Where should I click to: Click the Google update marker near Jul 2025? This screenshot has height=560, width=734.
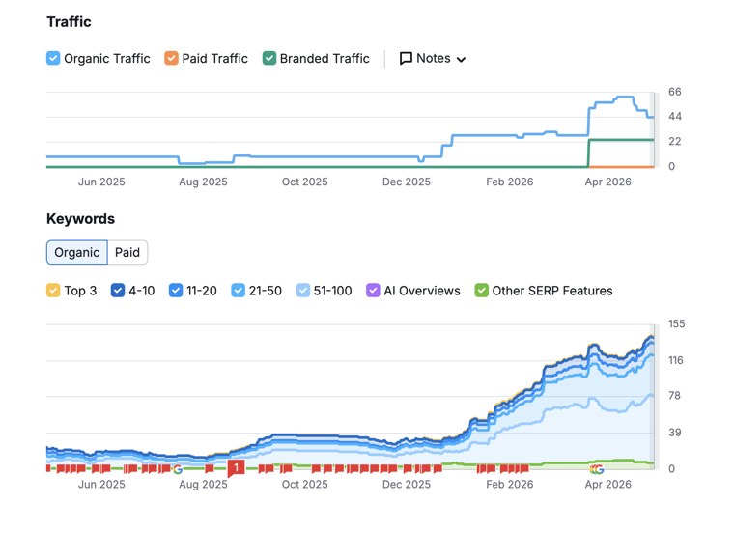coord(178,469)
